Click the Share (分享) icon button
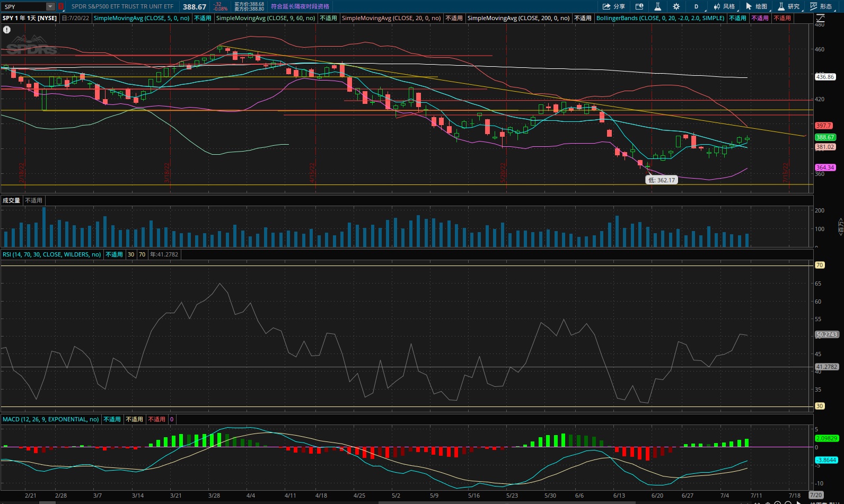This screenshot has width=844, height=504. 613,6
